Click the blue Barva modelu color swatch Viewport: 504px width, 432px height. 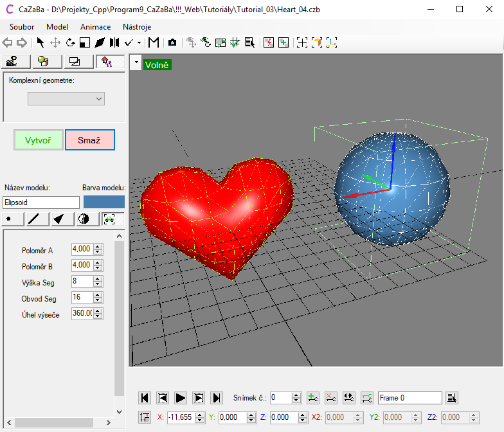pyautogui.click(x=104, y=202)
